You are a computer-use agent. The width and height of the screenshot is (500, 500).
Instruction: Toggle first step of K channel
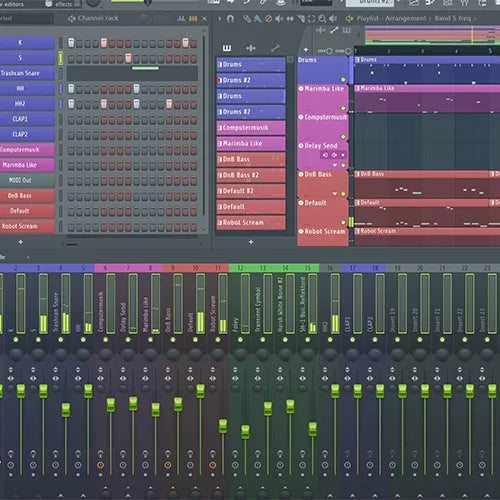71,43
